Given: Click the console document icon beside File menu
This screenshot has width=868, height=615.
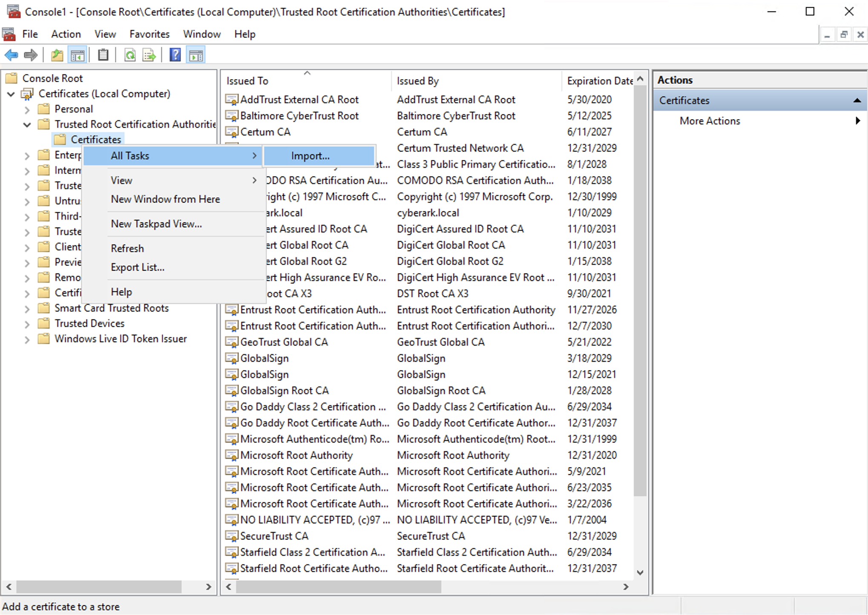Looking at the screenshot, I should click(9, 34).
